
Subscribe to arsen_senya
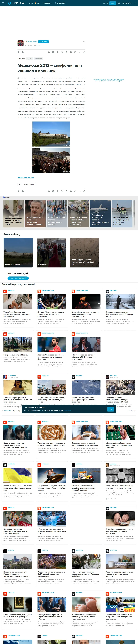pyautogui.click(x=43, y=42)
